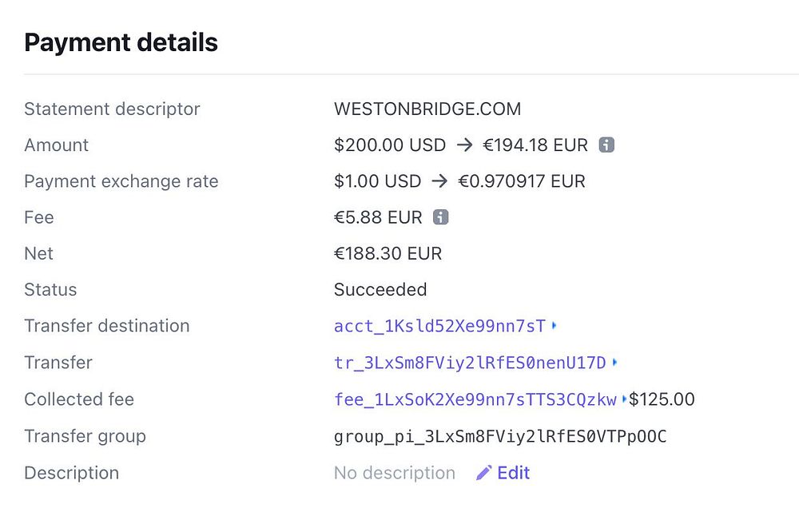Click the arrow in the Payment exchange rate row
799x532 pixels.
pos(439,181)
